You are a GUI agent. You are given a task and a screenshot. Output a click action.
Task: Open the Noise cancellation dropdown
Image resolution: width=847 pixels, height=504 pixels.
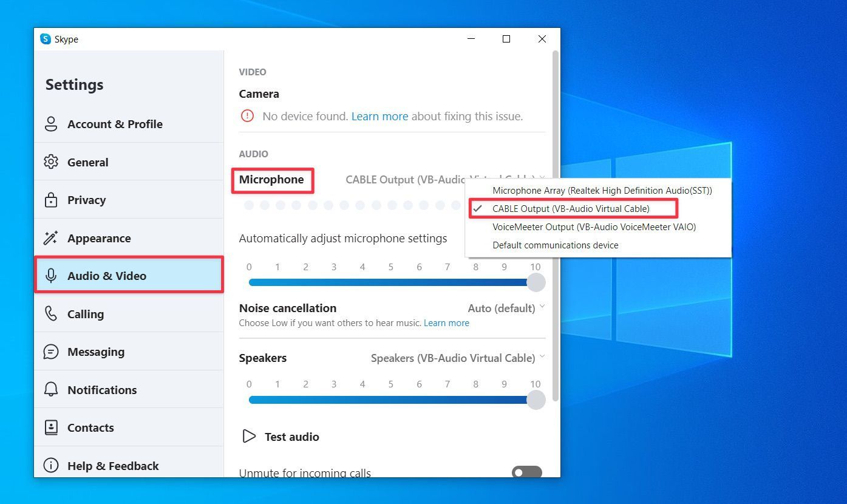pos(506,308)
